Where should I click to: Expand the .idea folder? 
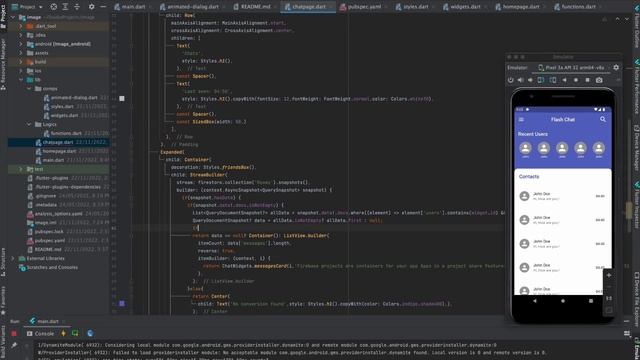click(20, 35)
